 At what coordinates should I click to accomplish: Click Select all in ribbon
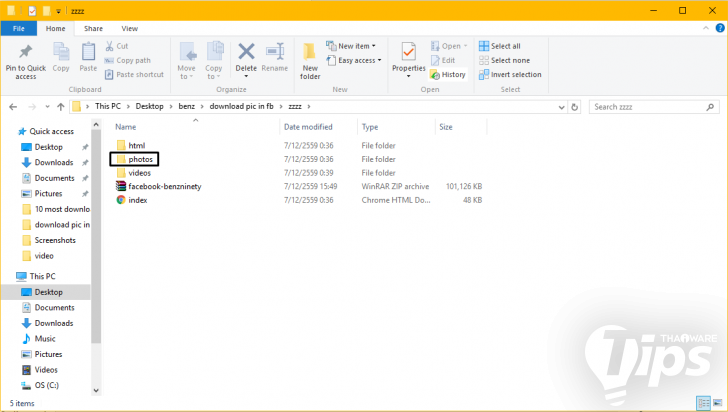click(504, 46)
